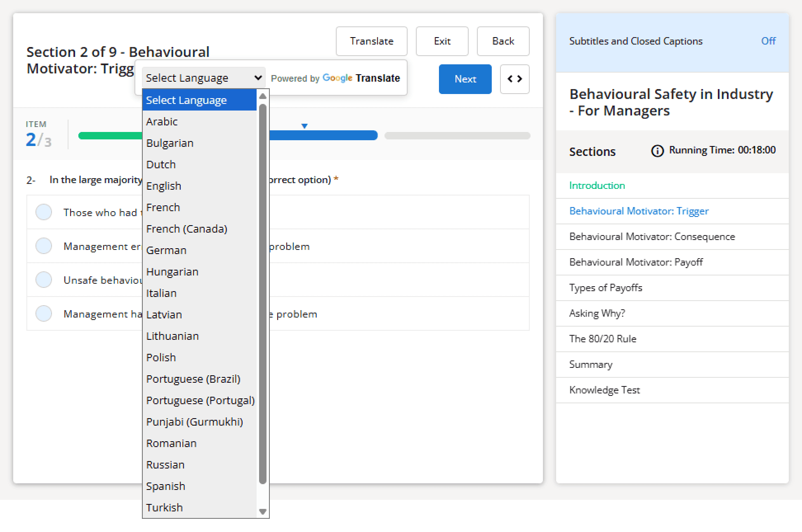The width and height of the screenshot is (802, 532).
Task: Choose Portuguese (Brazil) option
Action: [x=200, y=379]
